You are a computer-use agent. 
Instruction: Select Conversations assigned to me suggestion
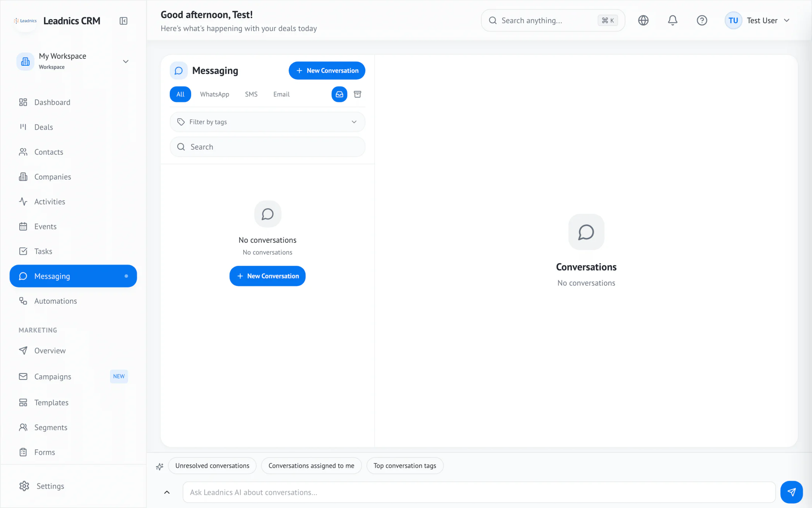pyautogui.click(x=311, y=466)
